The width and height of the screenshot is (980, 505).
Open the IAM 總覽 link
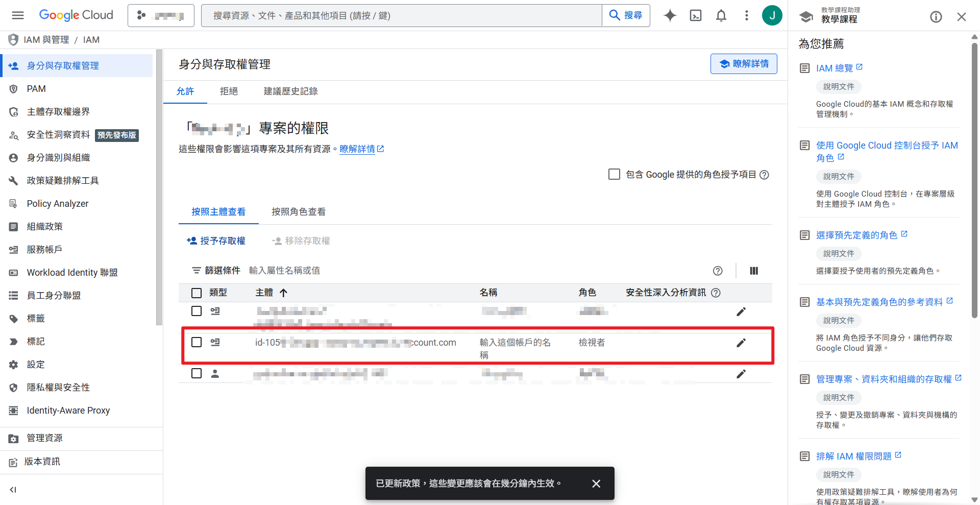click(834, 67)
